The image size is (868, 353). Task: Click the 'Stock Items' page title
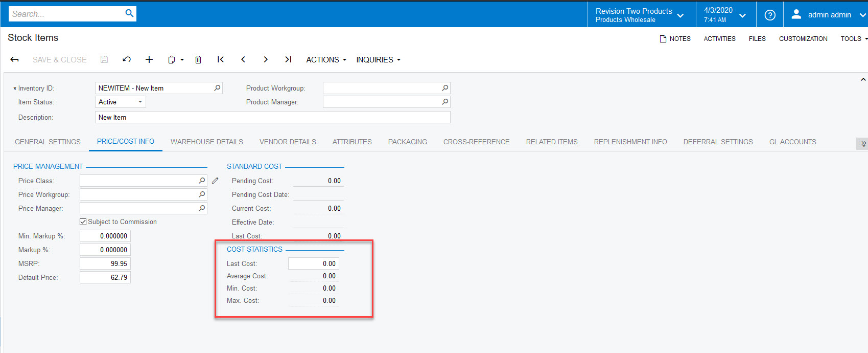click(33, 38)
